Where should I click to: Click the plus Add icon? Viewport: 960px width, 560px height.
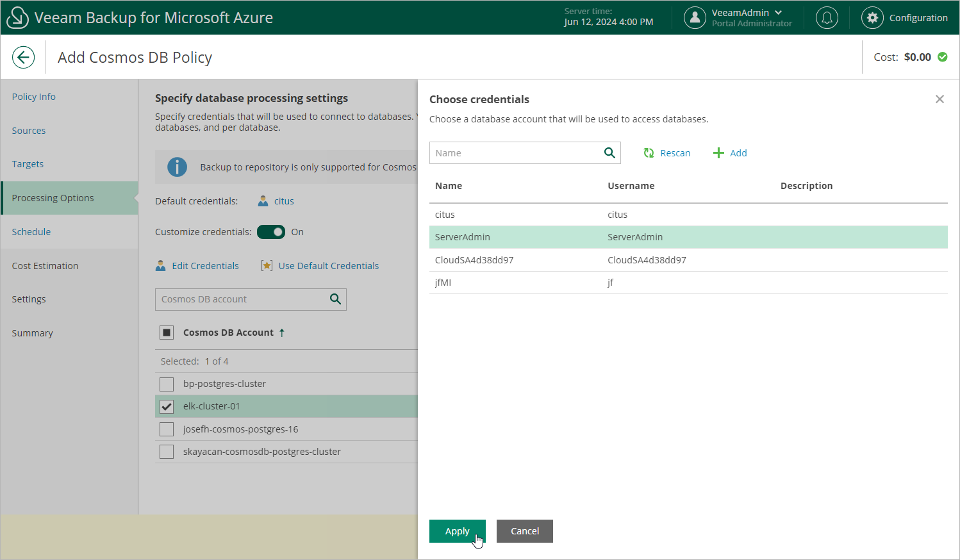coord(718,152)
